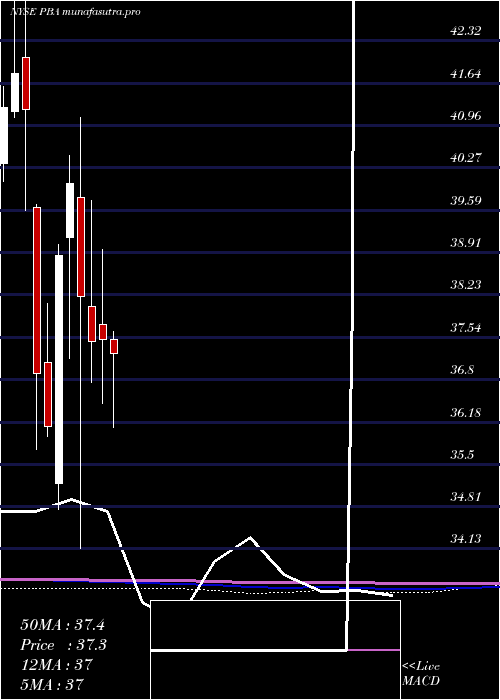Click the 41.64 price axis label
The height and width of the screenshot is (700, 500).
pos(466,73)
